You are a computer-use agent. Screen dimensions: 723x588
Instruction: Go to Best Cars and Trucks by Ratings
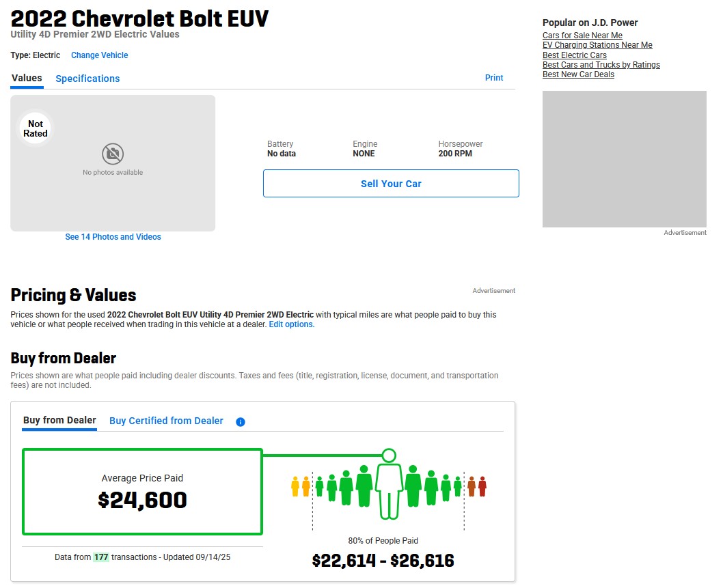point(601,65)
